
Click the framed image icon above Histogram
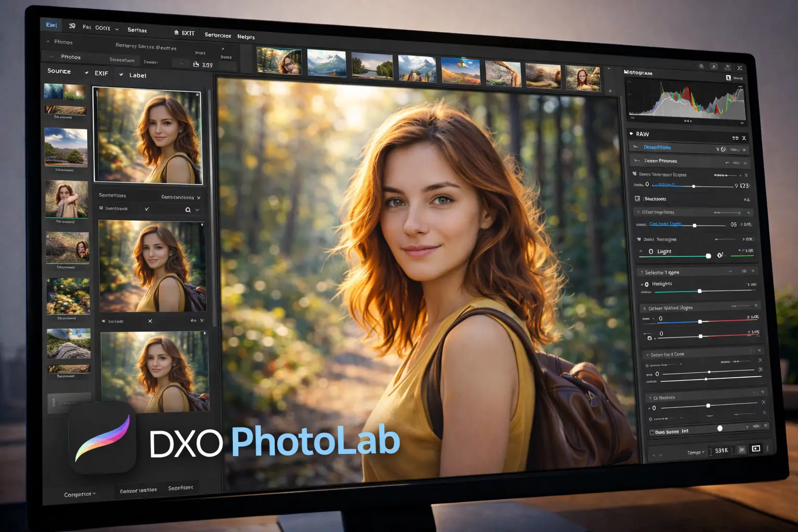point(714,66)
